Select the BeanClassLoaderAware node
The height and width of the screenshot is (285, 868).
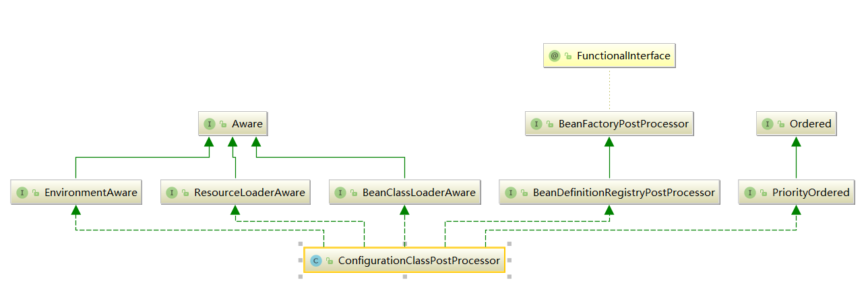pos(405,193)
